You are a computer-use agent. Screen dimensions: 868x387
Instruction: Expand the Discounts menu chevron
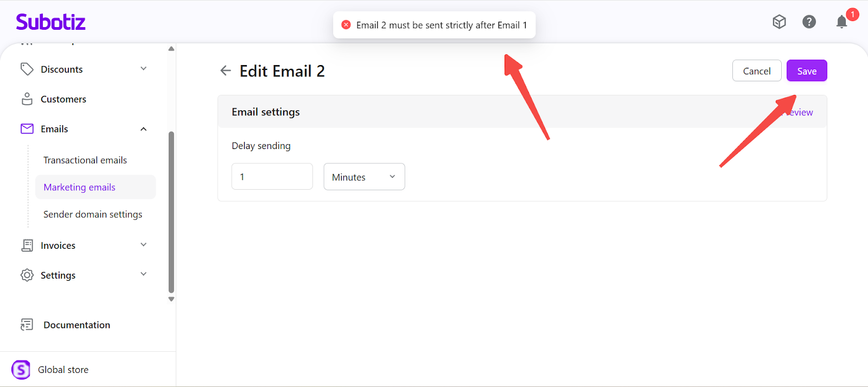pos(144,69)
